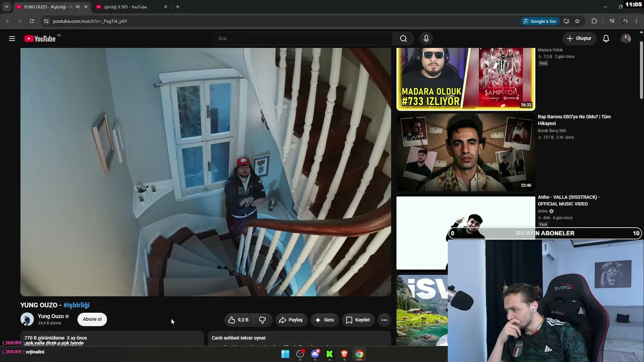Subscribe with the Abone ol button
The height and width of the screenshot is (362, 644).
pyautogui.click(x=92, y=319)
